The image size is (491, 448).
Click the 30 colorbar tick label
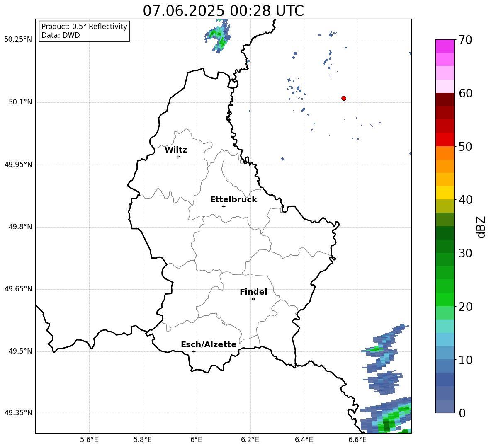pyautogui.click(x=465, y=253)
